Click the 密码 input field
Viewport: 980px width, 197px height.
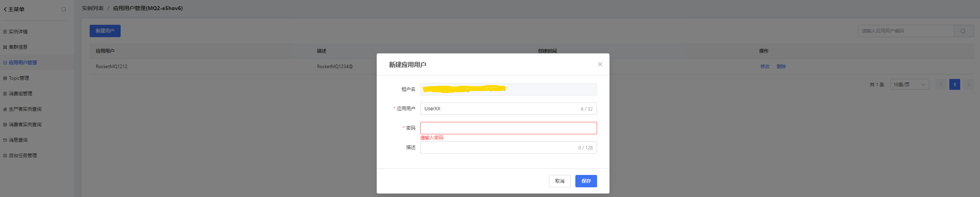click(508, 128)
